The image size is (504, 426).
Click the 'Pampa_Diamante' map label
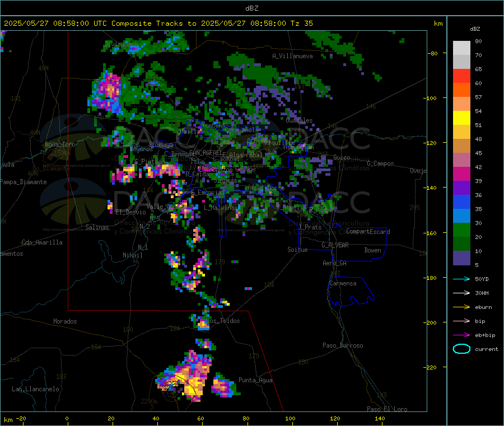24,182
